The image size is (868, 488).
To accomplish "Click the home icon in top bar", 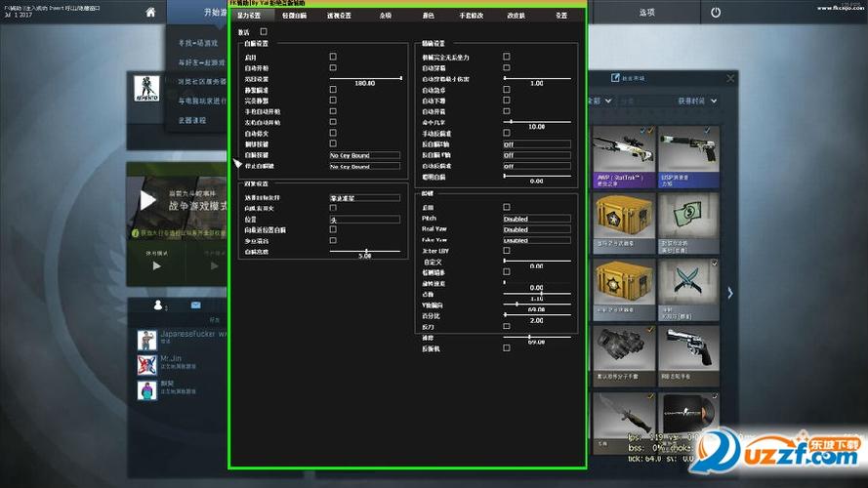I will [149, 13].
